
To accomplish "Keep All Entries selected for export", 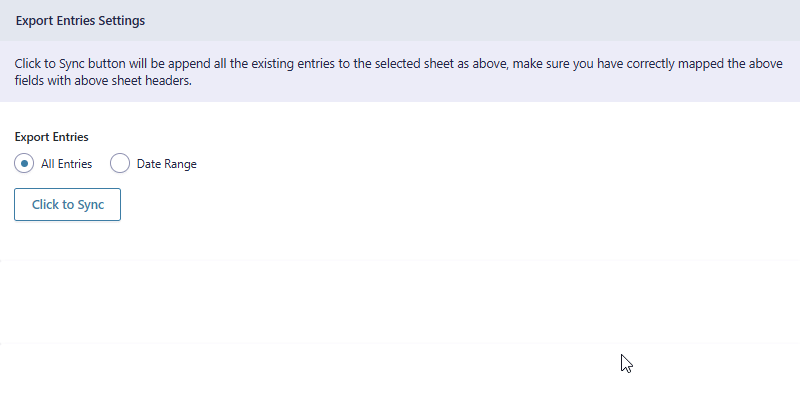I will 24,164.
